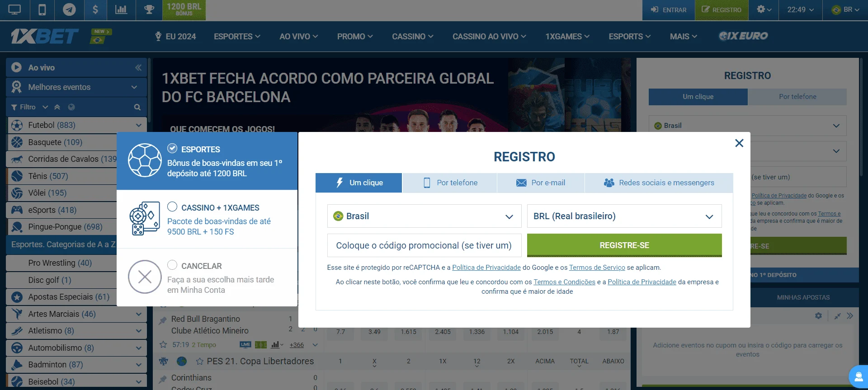Open the desktop app icon in top bar
Image resolution: width=868 pixels, height=390 pixels.
click(x=14, y=9)
